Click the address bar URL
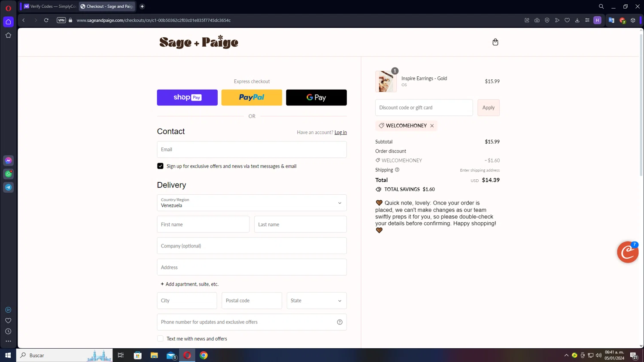This screenshot has width=644, height=362. click(154, 20)
